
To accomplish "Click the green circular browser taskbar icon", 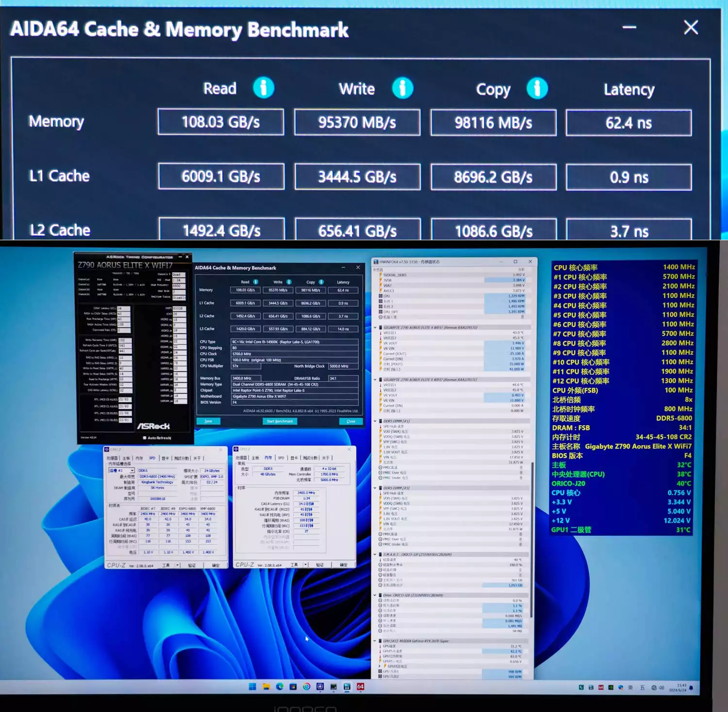I will pyautogui.click(x=306, y=686).
